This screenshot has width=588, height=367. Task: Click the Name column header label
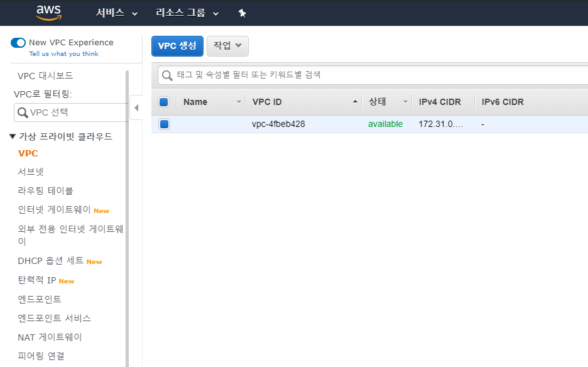point(195,102)
